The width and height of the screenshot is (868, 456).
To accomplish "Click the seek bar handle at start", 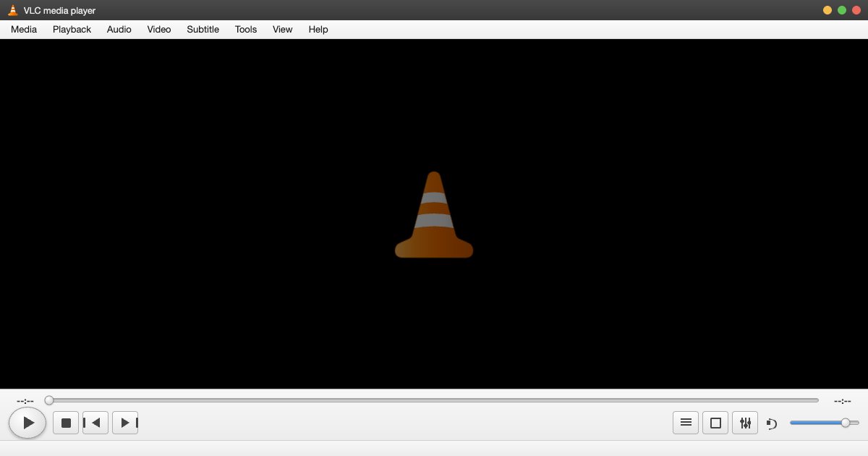I will pyautogui.click(x=49, y=400).
